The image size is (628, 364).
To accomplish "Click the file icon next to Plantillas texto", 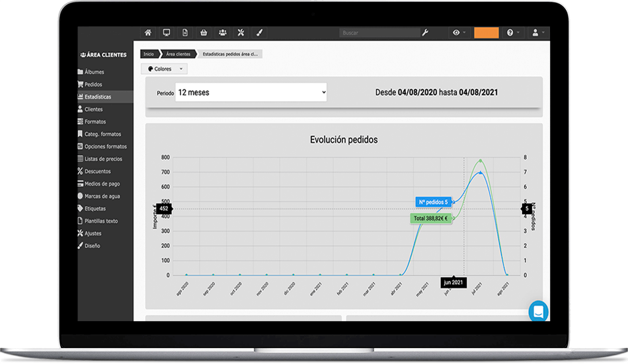I will pyautogui.click(x=80, y=221).
